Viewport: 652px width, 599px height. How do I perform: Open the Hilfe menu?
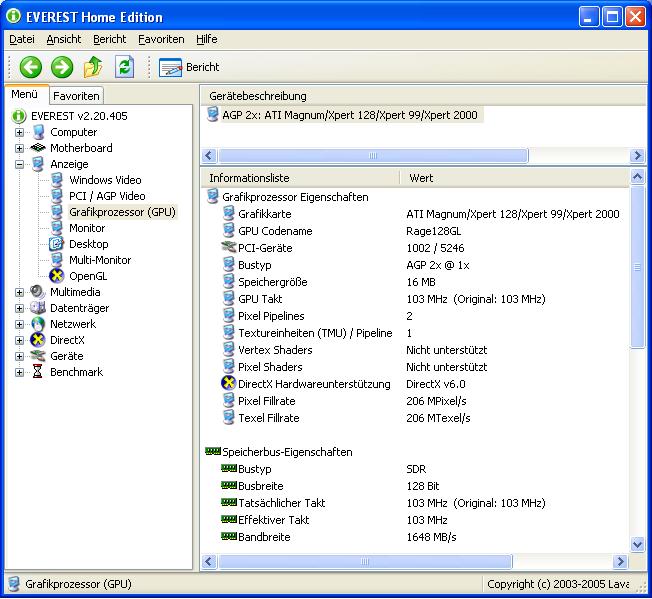pos(207,39)
